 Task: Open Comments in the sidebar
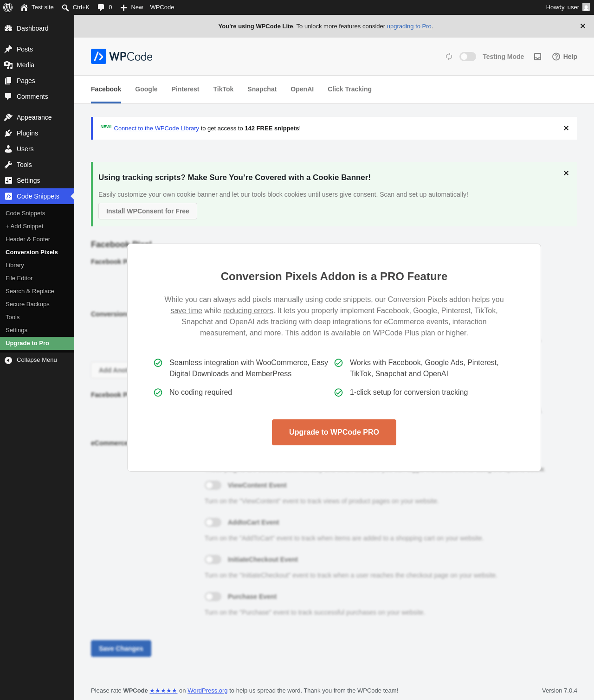(x=37, y=96)
